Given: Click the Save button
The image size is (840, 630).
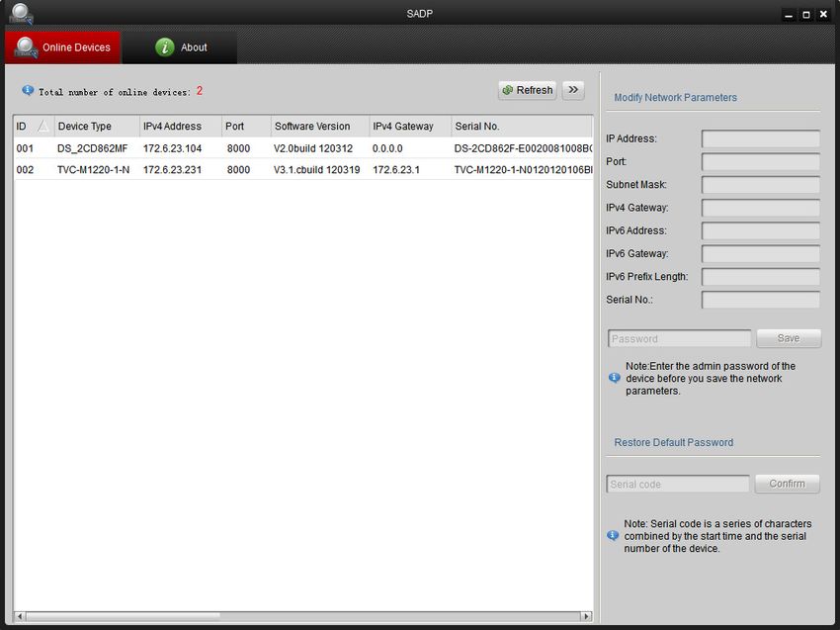Looking at the screenshot, I should (789, 338).
